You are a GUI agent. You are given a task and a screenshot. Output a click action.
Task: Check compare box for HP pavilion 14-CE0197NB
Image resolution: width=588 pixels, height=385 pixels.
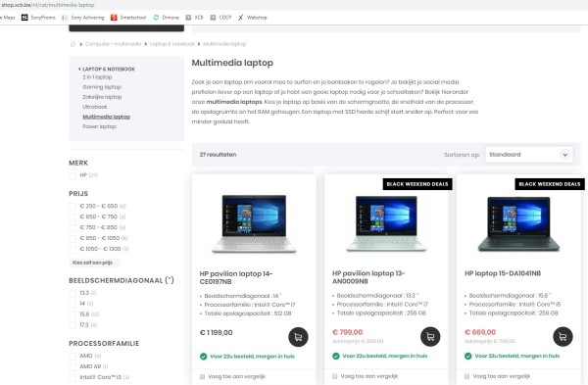click(203, 376)
